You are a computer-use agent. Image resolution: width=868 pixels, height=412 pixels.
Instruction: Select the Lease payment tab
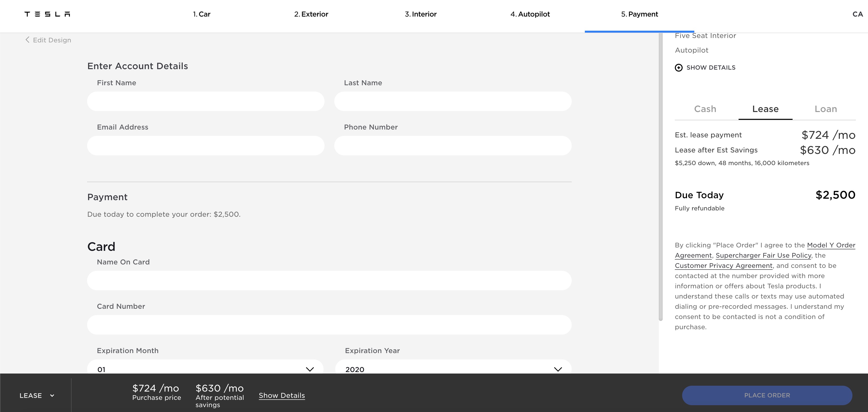pos(765,109)
